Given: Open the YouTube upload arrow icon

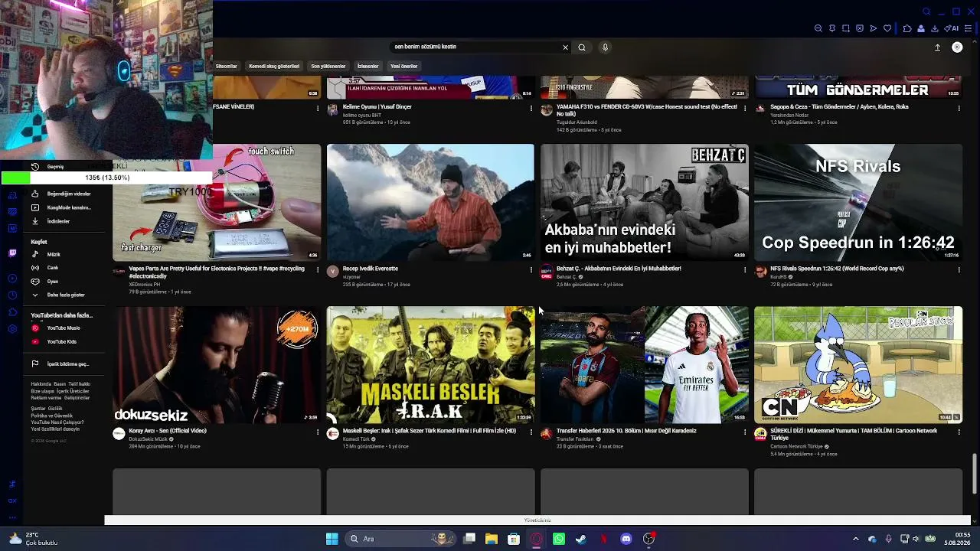Looking at the screenshot, I should [x=937, y=47].
